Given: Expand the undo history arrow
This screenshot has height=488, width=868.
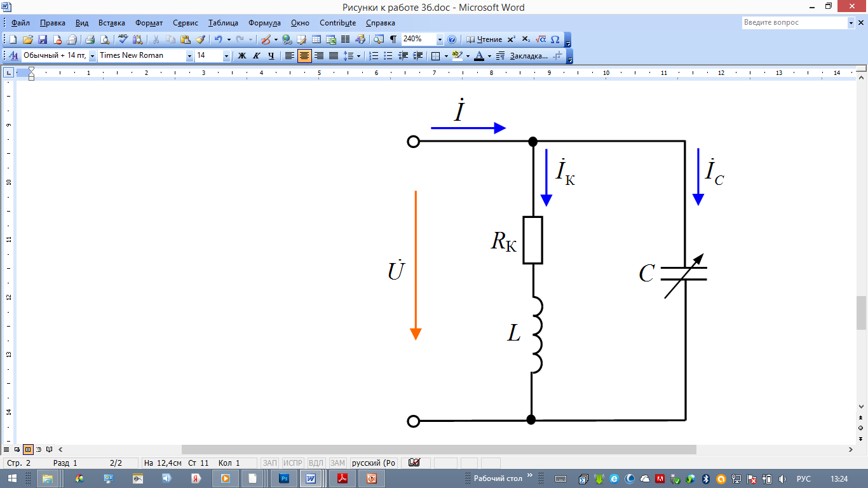Looking at the screenshot, I should [x=229, y=39].
